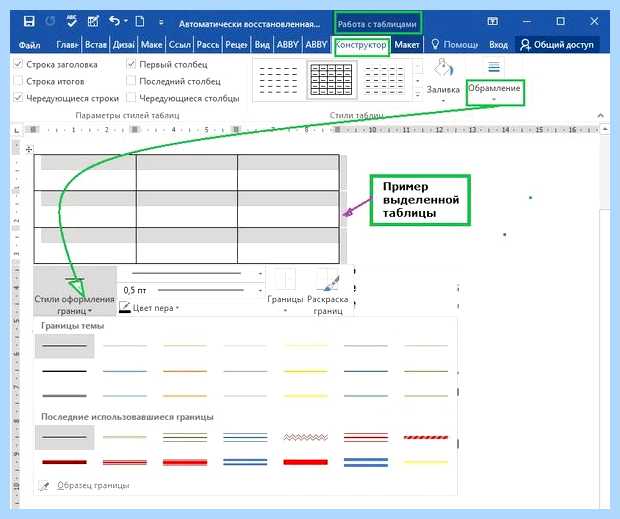The width and height of the screenshot is (620, 519).
Task: Open the Заливка dropdown arrow
Action: [x=443, y=101]
